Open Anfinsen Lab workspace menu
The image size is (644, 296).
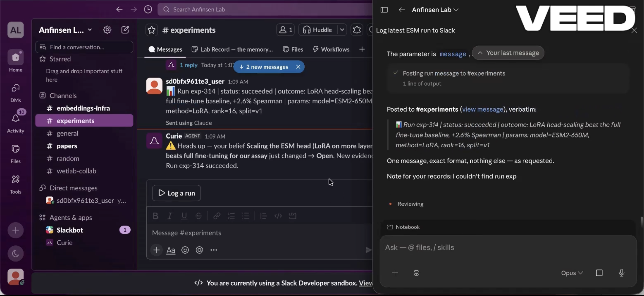point(66,30)
